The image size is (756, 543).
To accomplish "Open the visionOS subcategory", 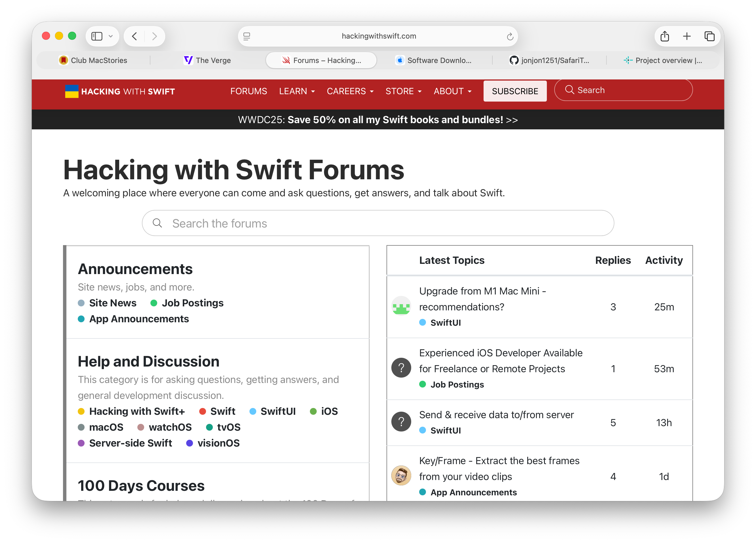I will pyautogui.click(x=218, y=443).
